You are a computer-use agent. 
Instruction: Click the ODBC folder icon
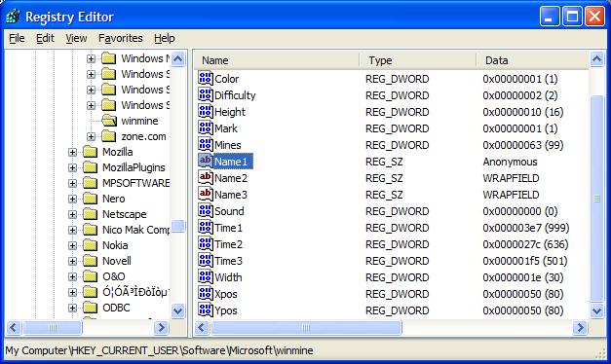91,308
